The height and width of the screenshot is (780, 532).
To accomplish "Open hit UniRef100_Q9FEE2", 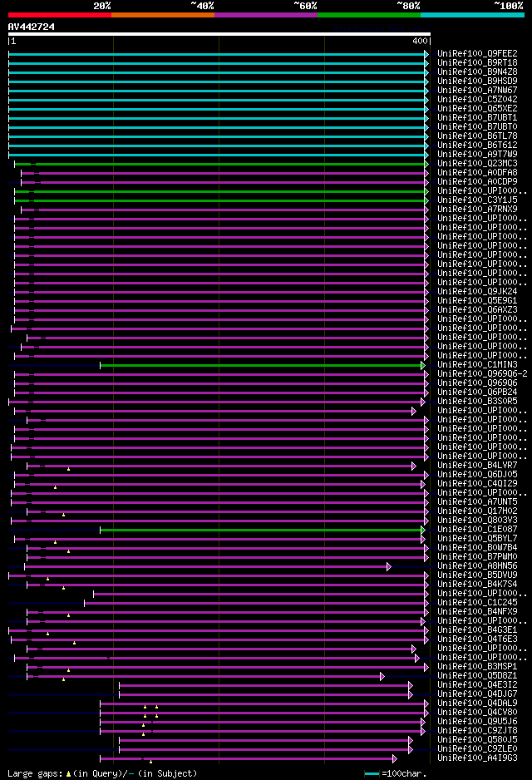I will coord(477,54).
